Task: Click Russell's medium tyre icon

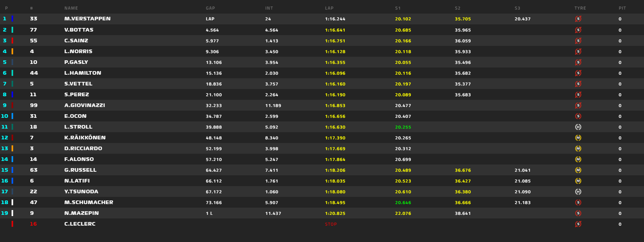Action: tap(578, 170)
